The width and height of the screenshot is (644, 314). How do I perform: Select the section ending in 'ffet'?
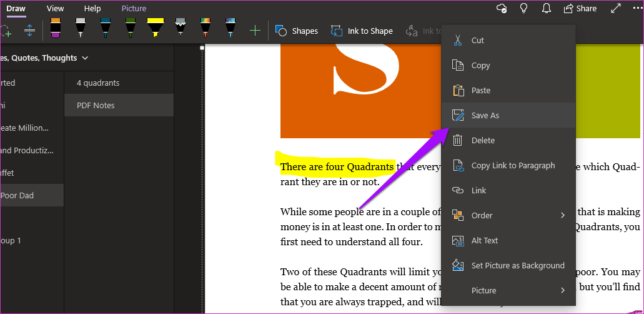pyautogui.click(x=32, y=173)
